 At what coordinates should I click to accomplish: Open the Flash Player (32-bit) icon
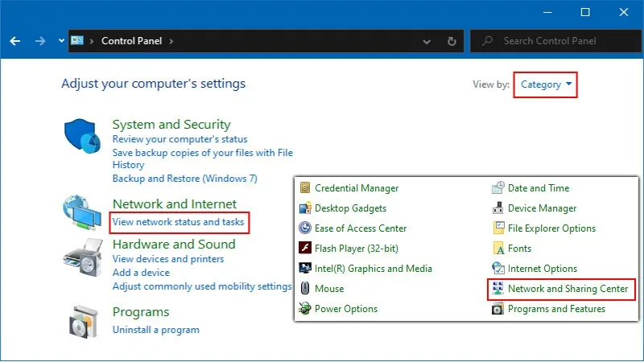tap(305, 249)
